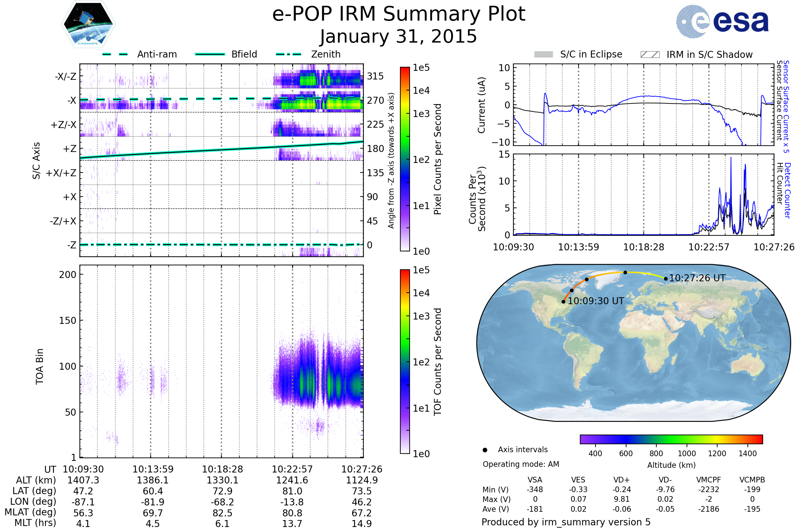
Task: Click the Pixel Counts per Second colorbar
Action: coord(405,159)
